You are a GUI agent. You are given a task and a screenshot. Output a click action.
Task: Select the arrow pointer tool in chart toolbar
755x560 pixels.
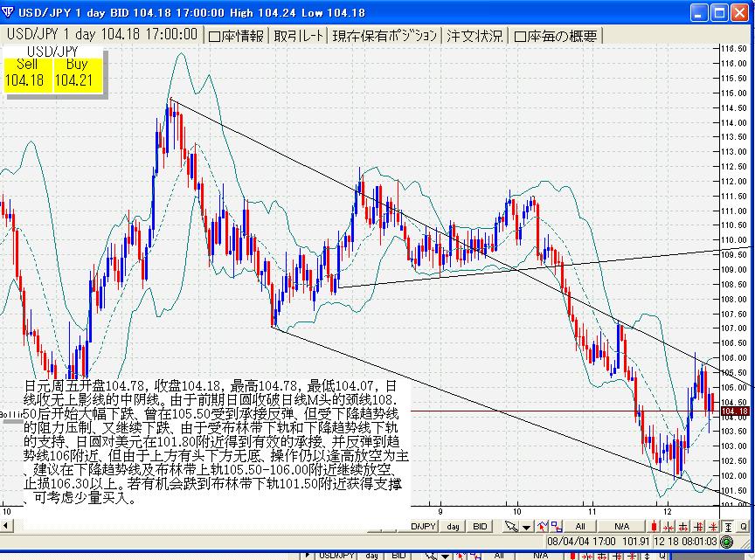coord(511,526)
